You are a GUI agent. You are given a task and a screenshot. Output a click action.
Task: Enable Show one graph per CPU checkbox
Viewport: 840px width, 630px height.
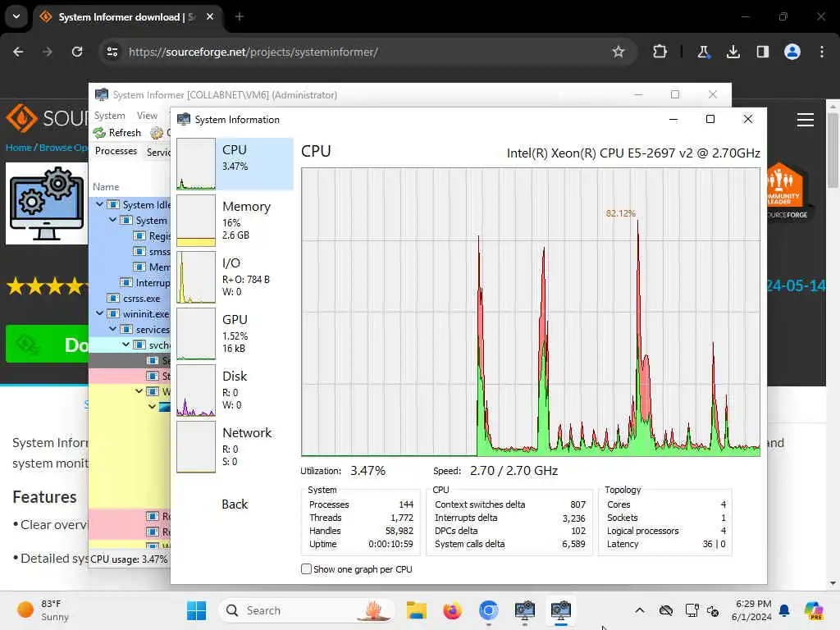click(x=307, y=569)
